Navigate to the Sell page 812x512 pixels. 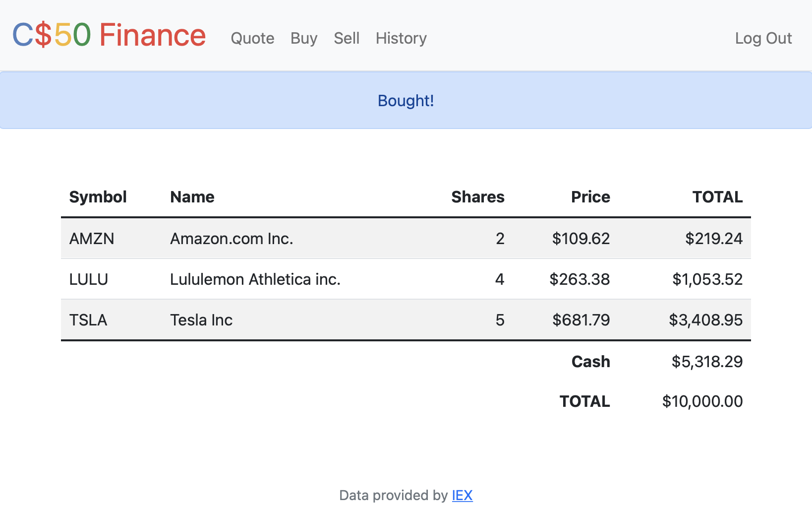347,38
